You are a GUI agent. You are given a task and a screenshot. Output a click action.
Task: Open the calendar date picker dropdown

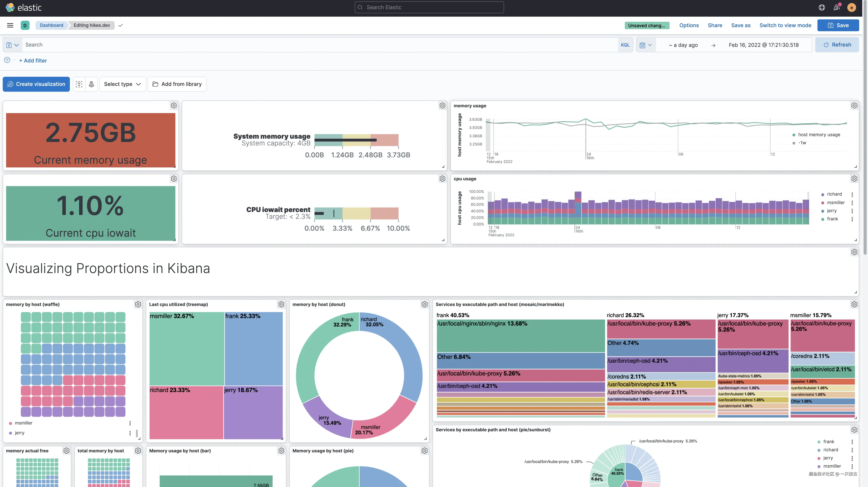coord(646,44)
